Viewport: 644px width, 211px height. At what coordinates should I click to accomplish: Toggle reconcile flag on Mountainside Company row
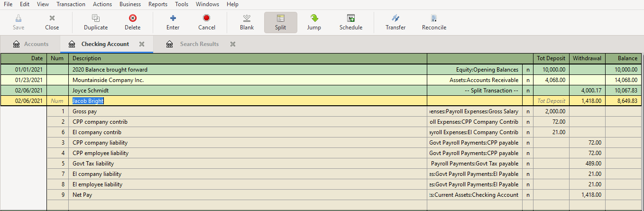click(x=528, y=80)
